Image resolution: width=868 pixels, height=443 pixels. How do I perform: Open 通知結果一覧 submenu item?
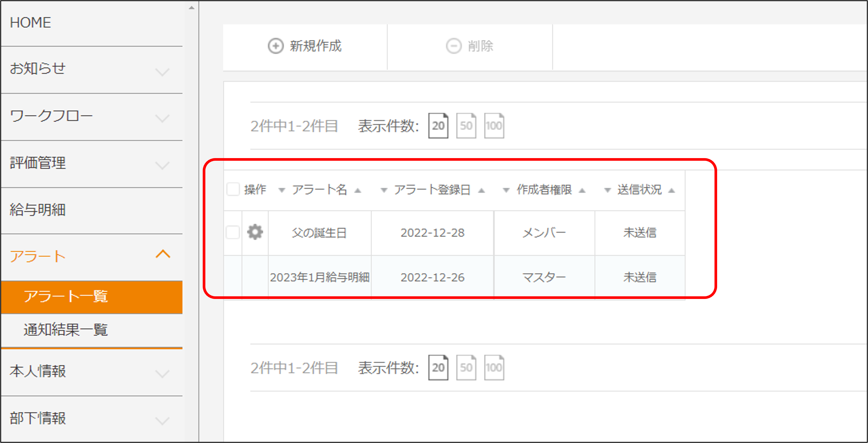click(66, 329)
